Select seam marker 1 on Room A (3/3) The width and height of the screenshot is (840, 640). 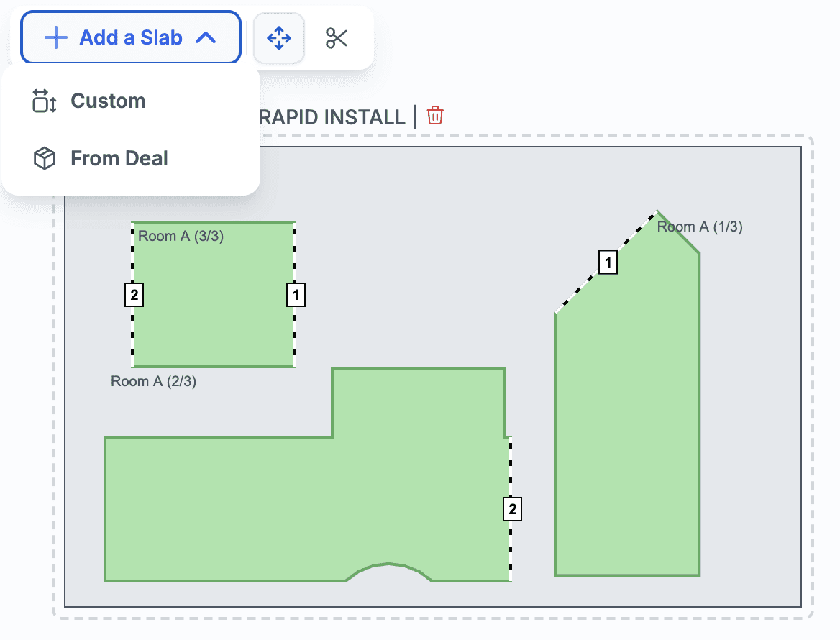coord(296,295)
